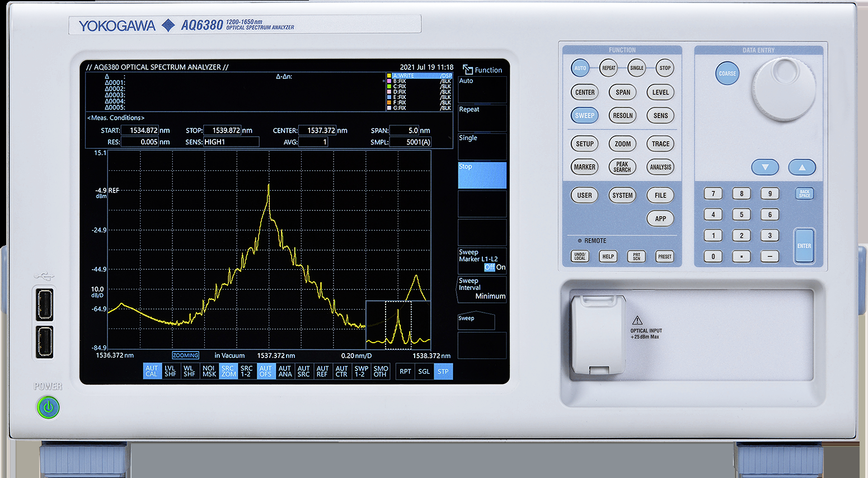The width and height of the screenshot is (868, 478).
Task: Tap the CENTER wavelength field 1537.372
Action: pos(317,130)
